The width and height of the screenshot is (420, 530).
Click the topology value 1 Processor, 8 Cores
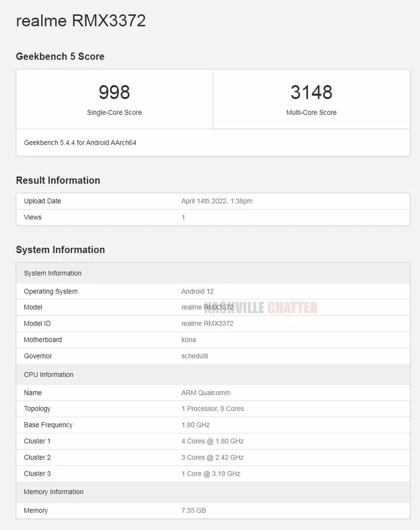[x=212, y=409]
